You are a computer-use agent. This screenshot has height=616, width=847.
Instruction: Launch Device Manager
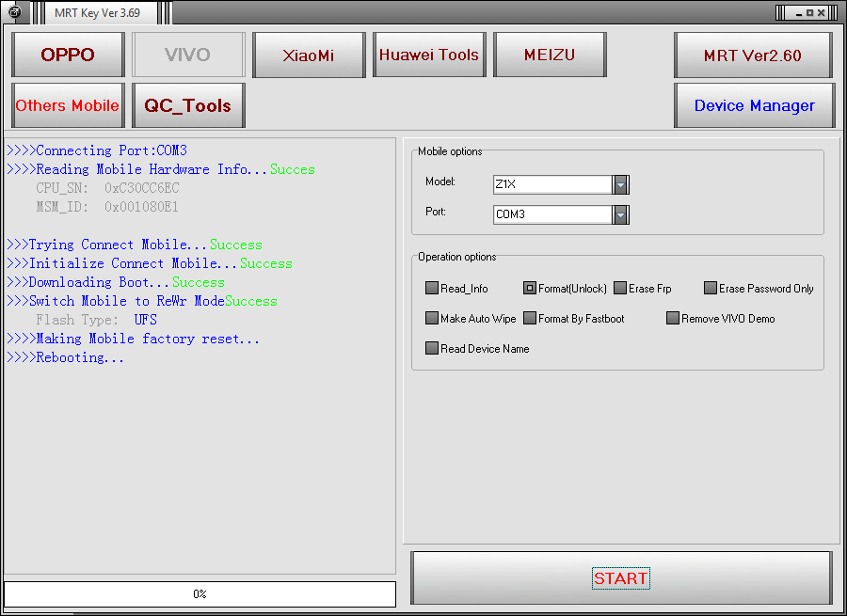[x=755, y=105]
